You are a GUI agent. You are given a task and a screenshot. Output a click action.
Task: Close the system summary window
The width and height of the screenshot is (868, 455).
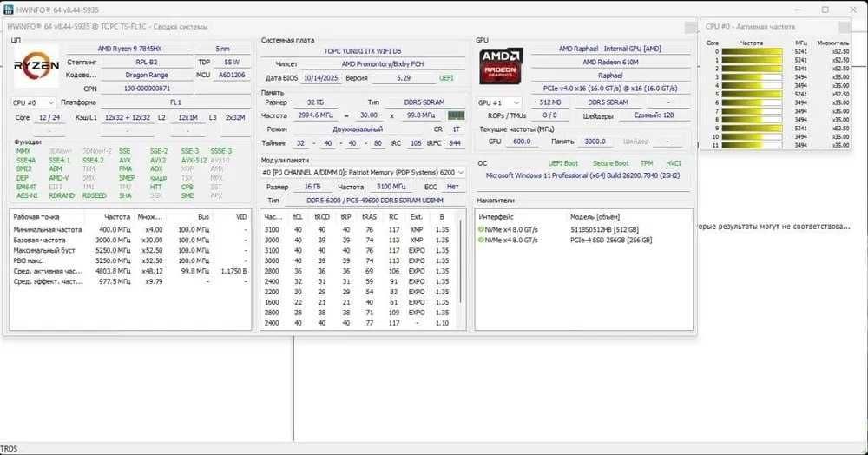(x=690, y=27)
